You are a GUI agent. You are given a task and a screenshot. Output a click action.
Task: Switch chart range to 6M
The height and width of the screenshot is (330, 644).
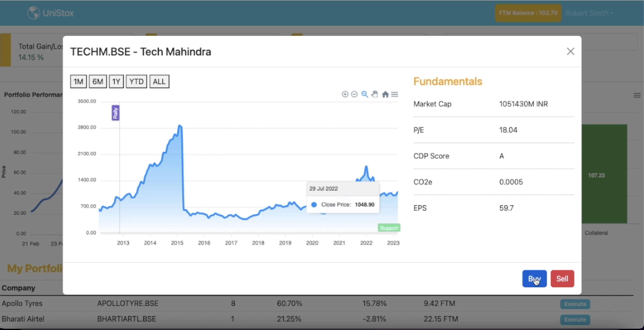click(98, 82)
